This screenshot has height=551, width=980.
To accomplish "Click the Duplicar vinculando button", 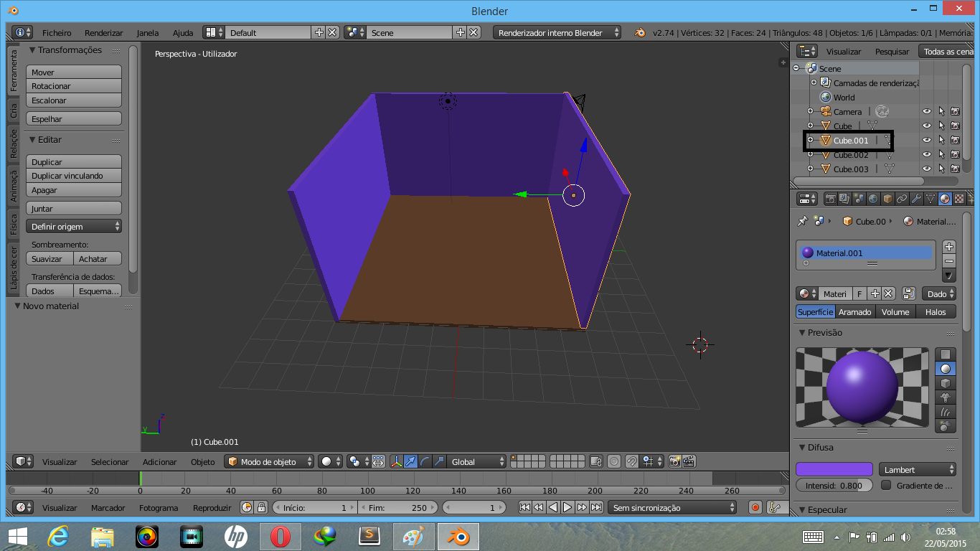I will coord(74,176).
